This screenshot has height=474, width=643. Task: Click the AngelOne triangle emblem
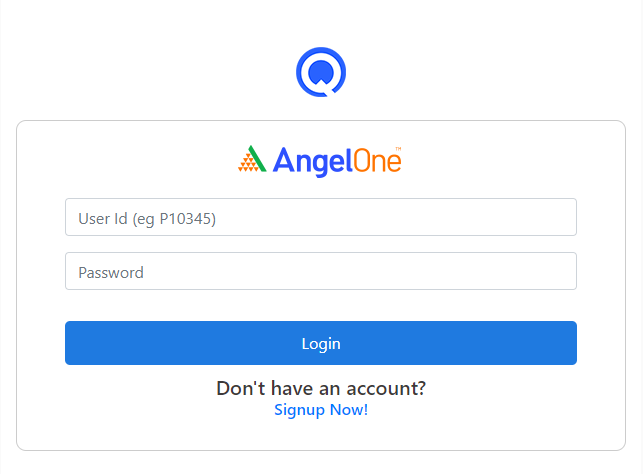(252, 159)
